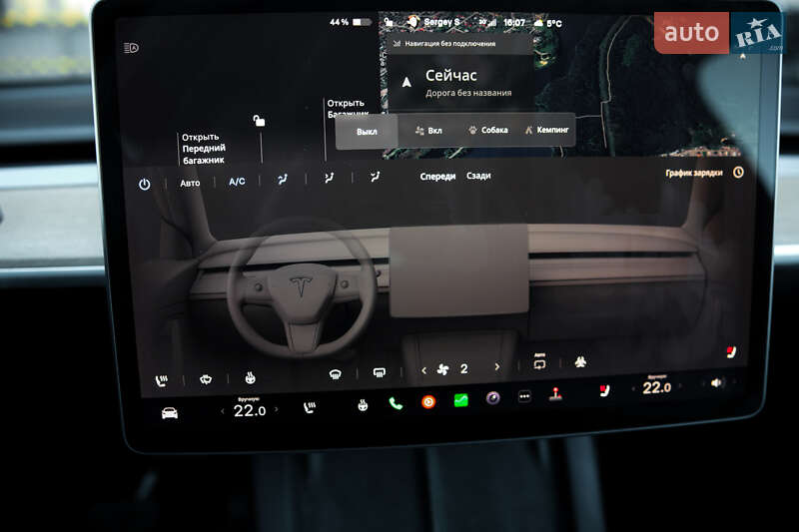Tap the padlock icon in the top status bar

(389, 22)
